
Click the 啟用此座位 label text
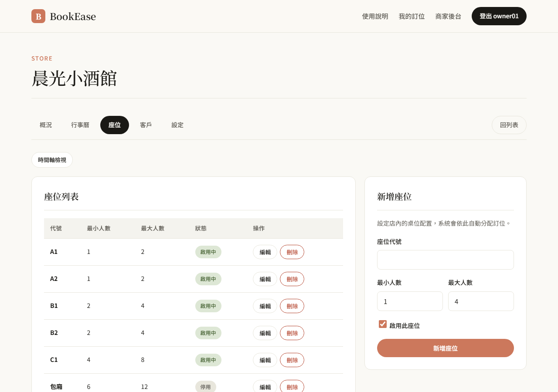click(405, 326)
